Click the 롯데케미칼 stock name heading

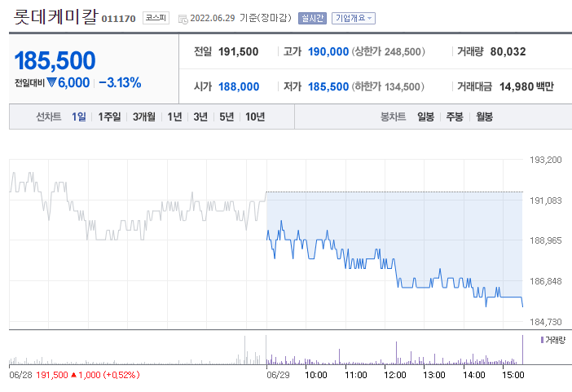(55, 17)
